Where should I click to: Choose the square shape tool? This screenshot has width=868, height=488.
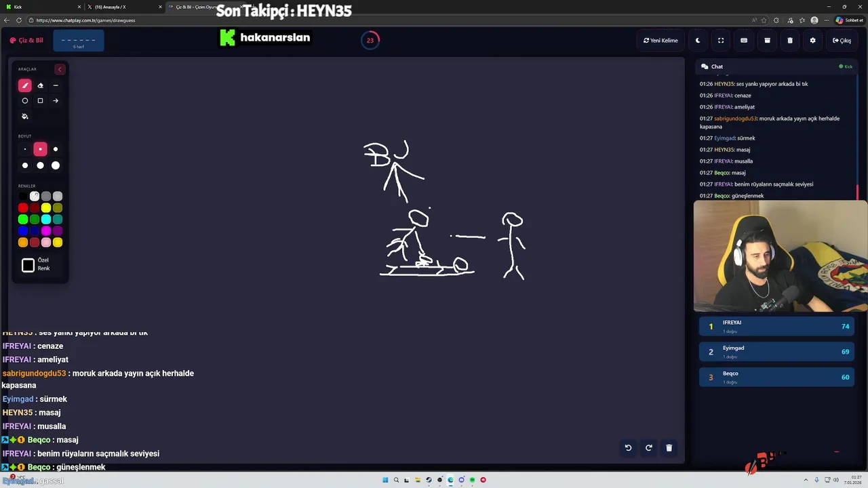40,100
